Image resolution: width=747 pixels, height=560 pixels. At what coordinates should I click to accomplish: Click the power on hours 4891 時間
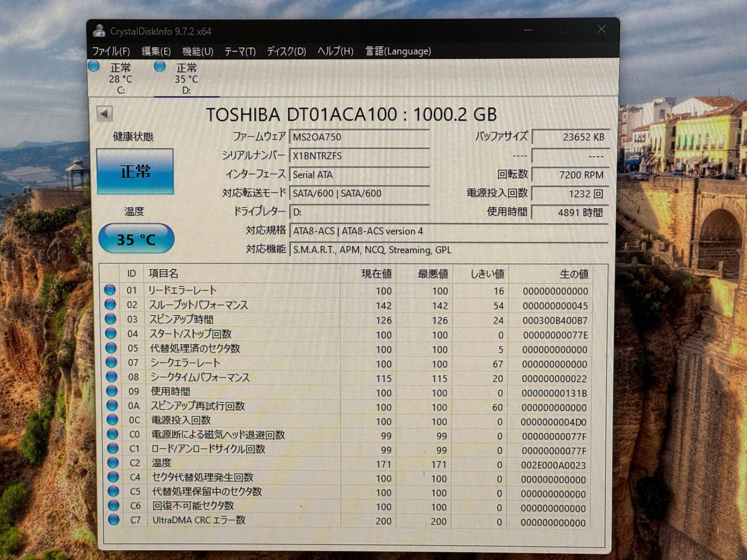570,212
